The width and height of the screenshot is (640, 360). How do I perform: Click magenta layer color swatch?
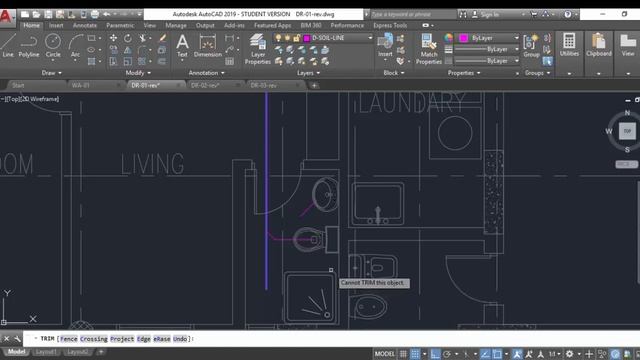point(307,38)
